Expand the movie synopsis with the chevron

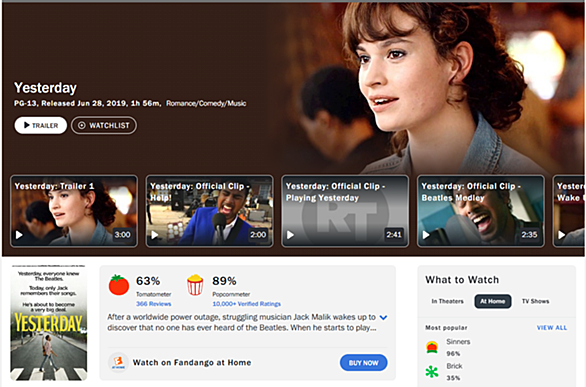point(383,318)
